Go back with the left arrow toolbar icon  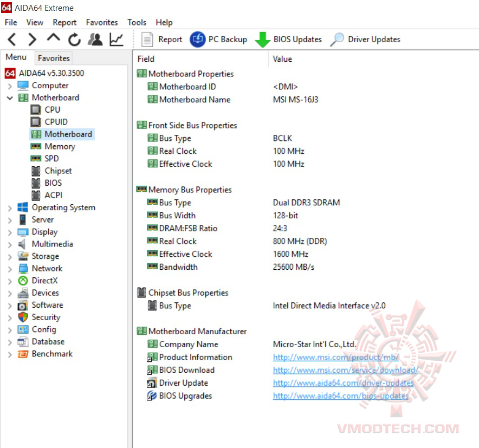click(12, 40)
